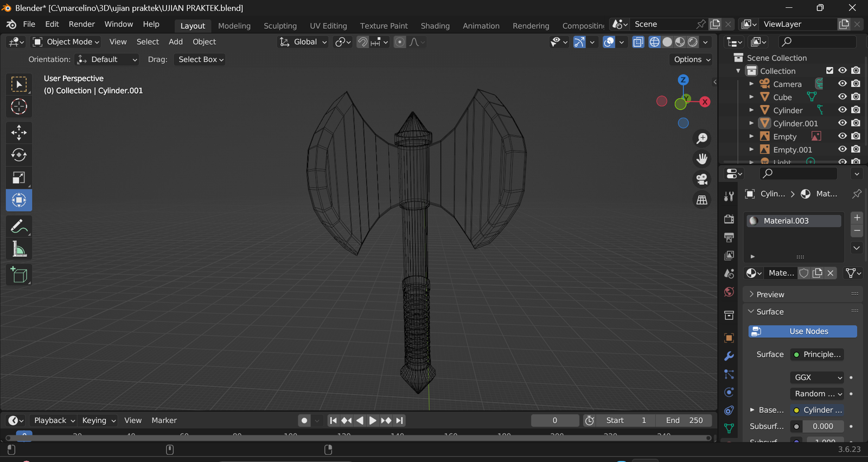The width and height of the screenshot is (868, 462).
Task: Click the Zoom viewport magnifier icon
Action: point(702,138)
